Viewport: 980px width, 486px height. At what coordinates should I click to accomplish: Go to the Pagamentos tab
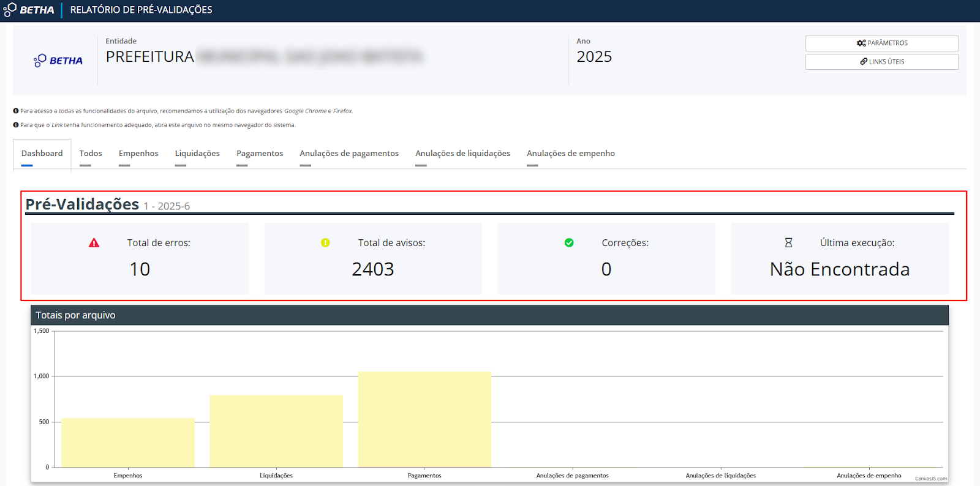coord(260,154)
